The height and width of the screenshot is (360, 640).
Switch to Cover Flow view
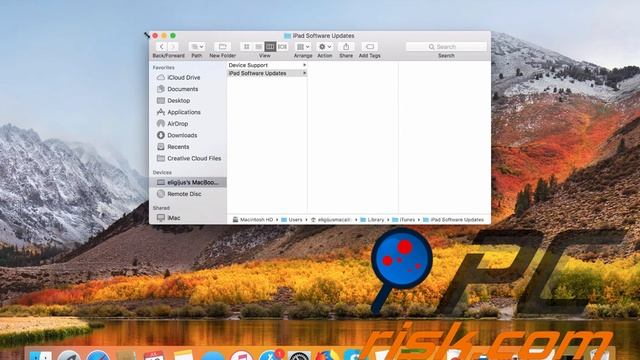[x=282, y=47]
